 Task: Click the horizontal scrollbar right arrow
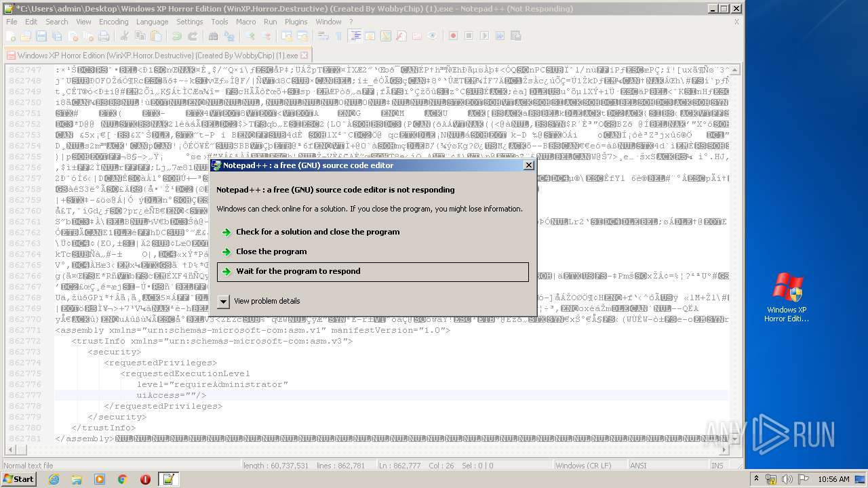click(725, 449)
